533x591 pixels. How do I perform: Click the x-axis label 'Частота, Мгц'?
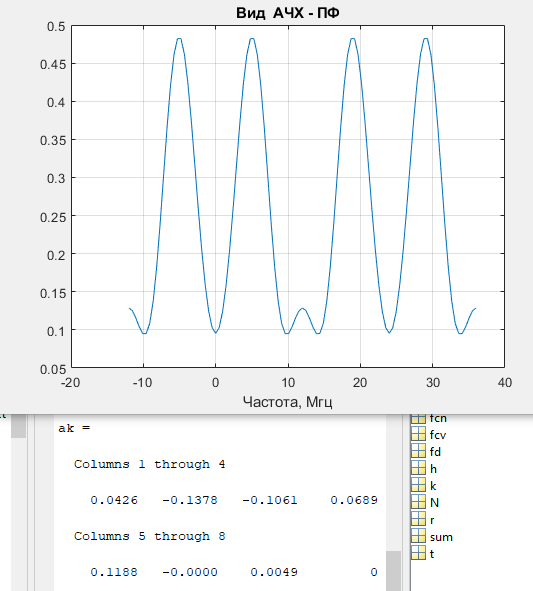288,402
